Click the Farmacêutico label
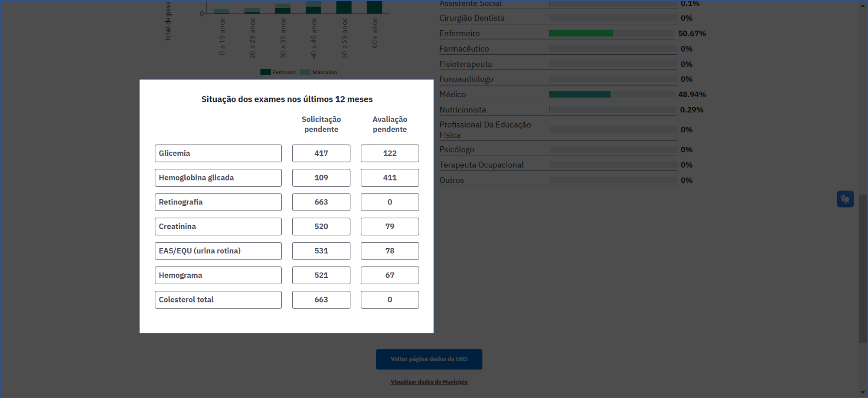This screenshot has width=868, height=398. pyautogui.click(x=464, y=49)
